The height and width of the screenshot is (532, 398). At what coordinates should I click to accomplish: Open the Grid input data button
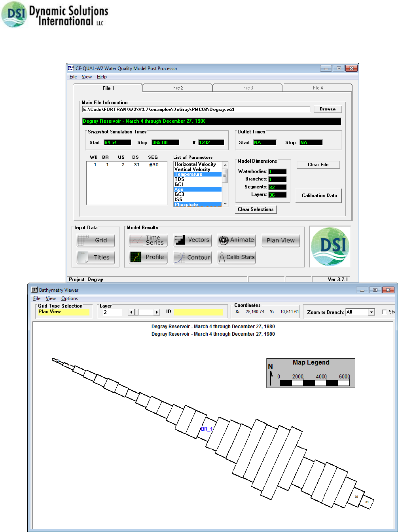[x=96, y=240]
